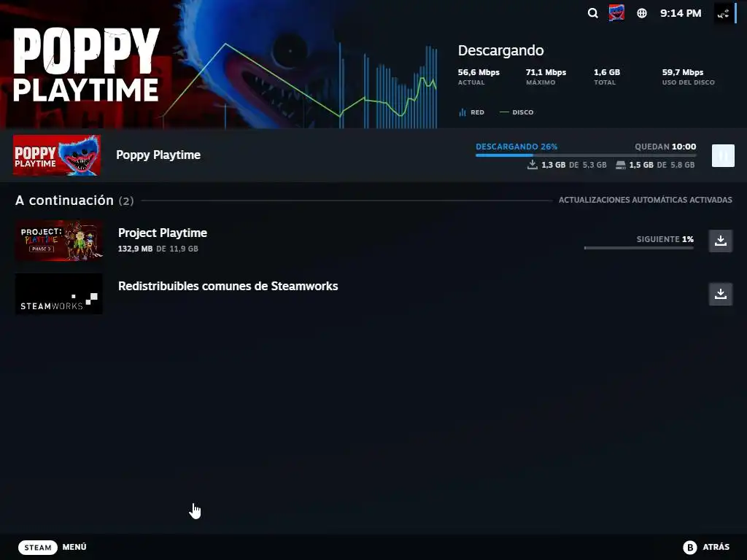Click the SIGUIENTE 1% label
This screenshot has width=747, height=560.
pyautogui.click(x=665, y=239)
